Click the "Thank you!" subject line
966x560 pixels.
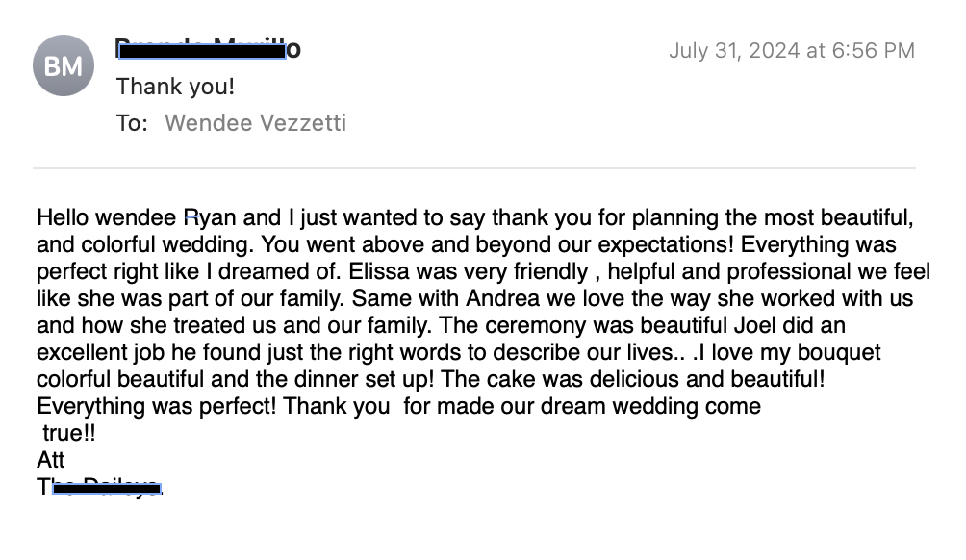click(x=175, y=87)
